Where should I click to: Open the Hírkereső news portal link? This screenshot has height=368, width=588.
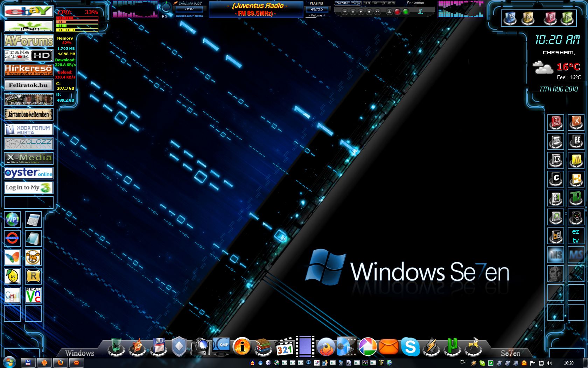coord(29,70)
